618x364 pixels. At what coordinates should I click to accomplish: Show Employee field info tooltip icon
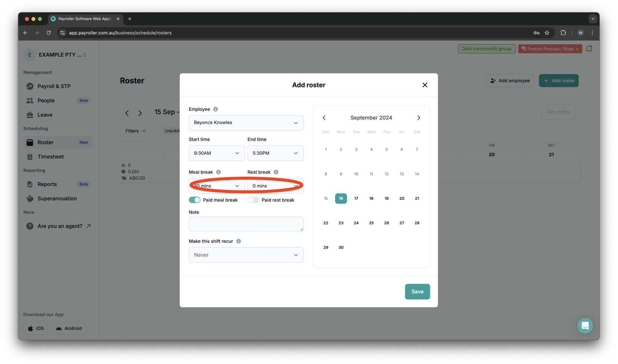(215, 109)
